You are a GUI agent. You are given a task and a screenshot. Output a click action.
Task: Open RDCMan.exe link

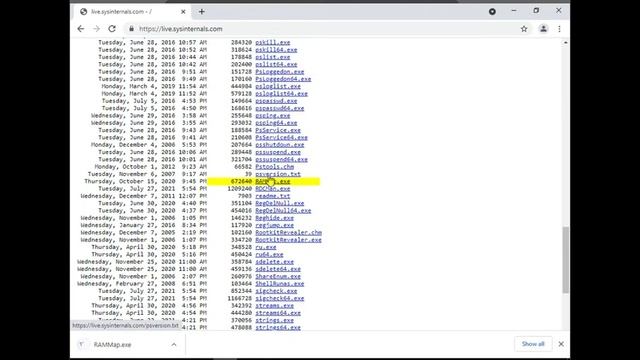(273, 189)
